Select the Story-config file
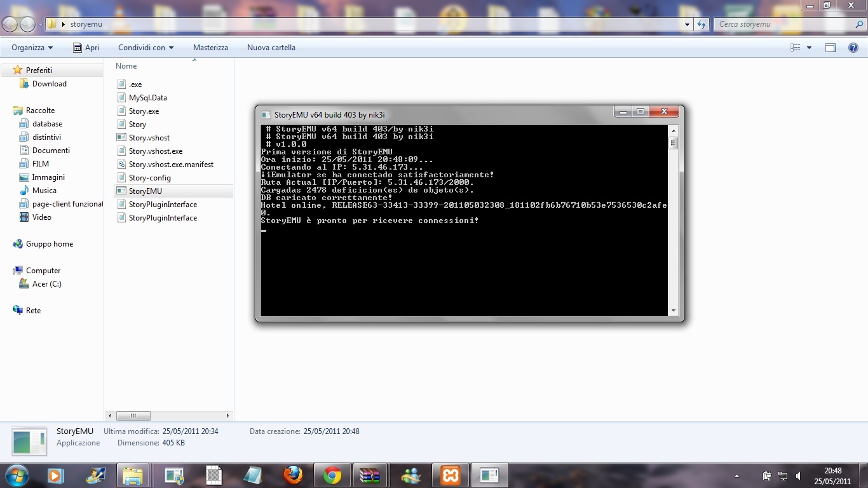 (149, 178)
